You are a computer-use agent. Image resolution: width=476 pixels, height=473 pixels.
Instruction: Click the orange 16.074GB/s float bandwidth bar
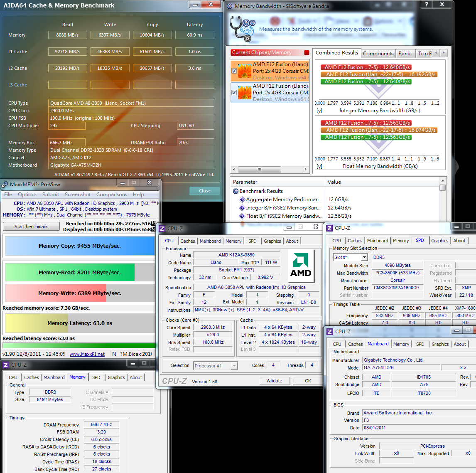[379, 130]
